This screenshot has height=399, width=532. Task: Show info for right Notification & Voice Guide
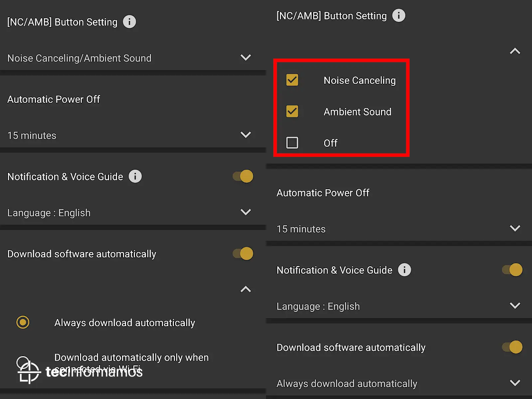coord(404,270)
